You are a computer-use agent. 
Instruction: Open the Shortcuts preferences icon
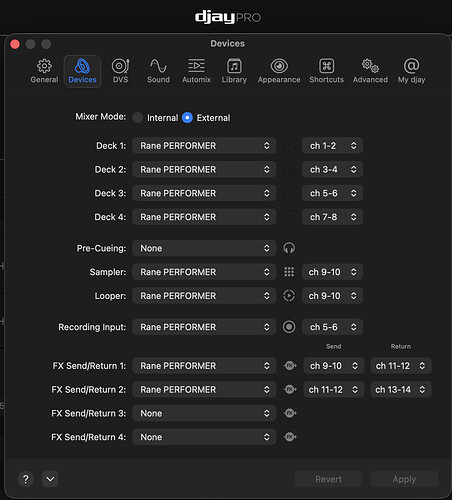coord(326,66)
